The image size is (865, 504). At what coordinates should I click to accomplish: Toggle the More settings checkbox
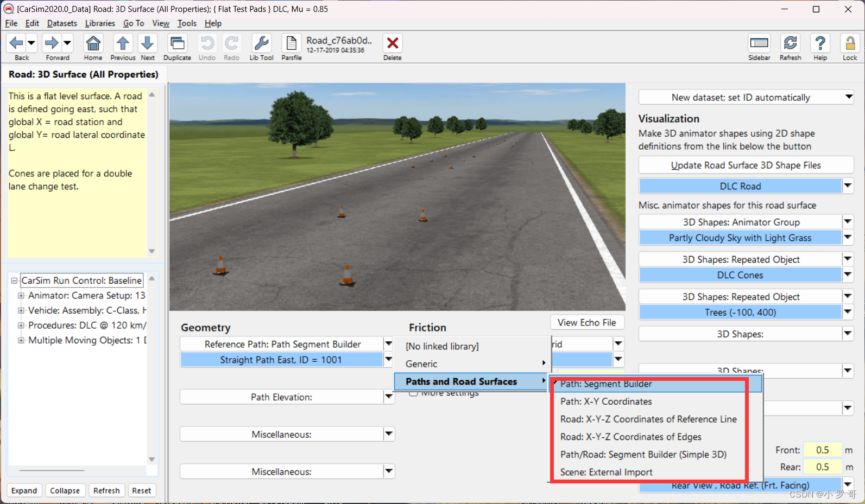(x=413, y=393)
